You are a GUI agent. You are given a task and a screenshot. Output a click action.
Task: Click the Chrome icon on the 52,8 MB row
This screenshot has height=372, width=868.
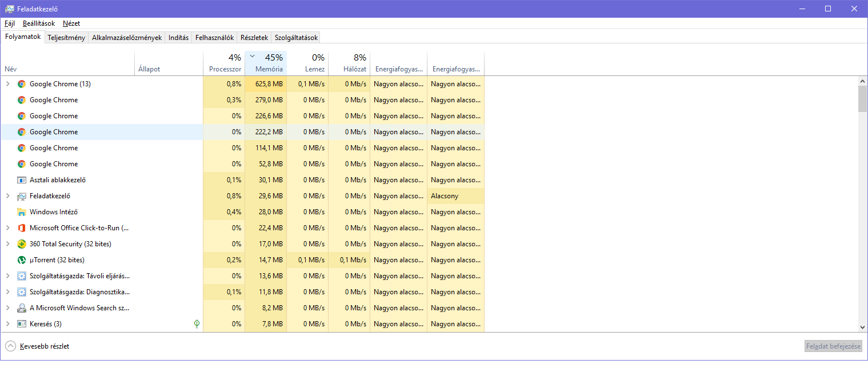[x=22, y=164]
